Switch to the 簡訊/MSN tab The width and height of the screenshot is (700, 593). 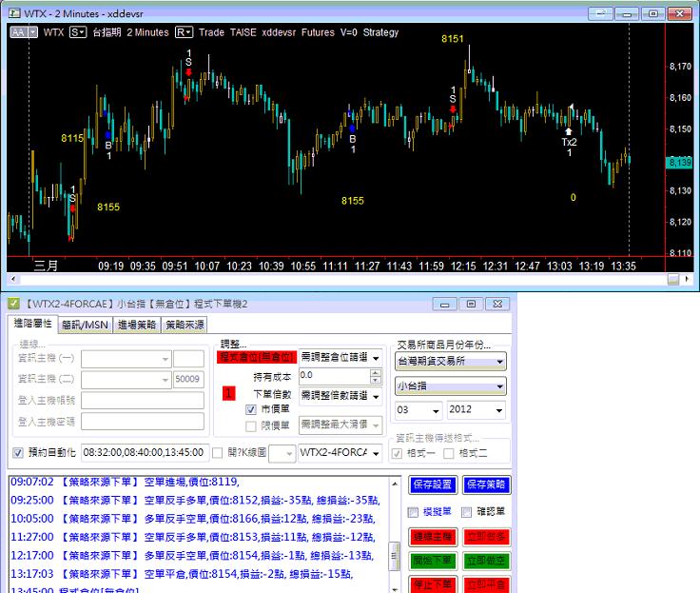[x=86, y=325]
